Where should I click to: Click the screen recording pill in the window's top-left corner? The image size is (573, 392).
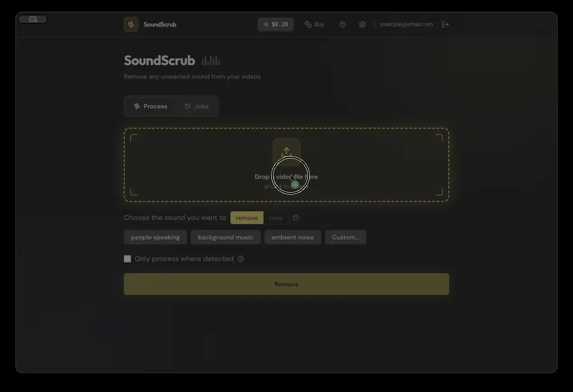click(x=33, y=19)
